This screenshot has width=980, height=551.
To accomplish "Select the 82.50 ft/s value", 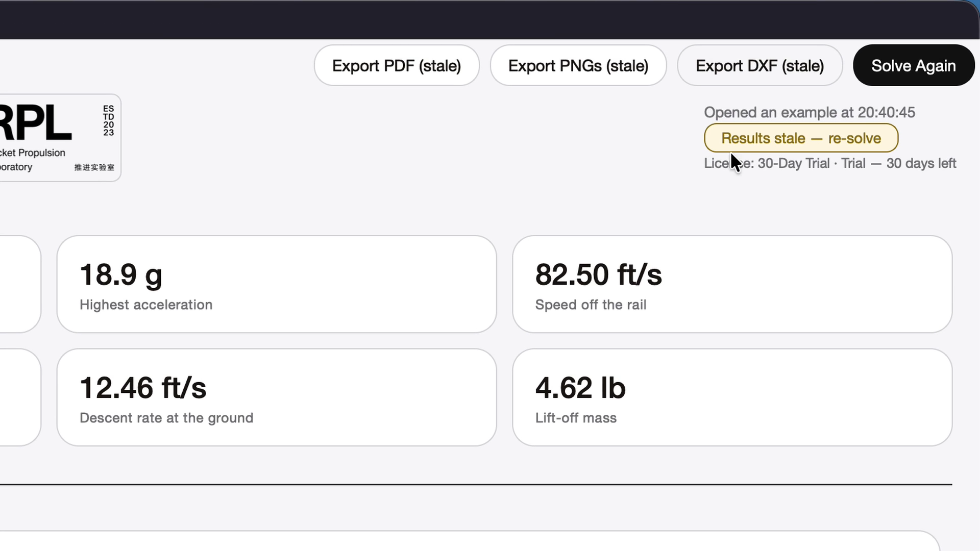I will 598,274.
